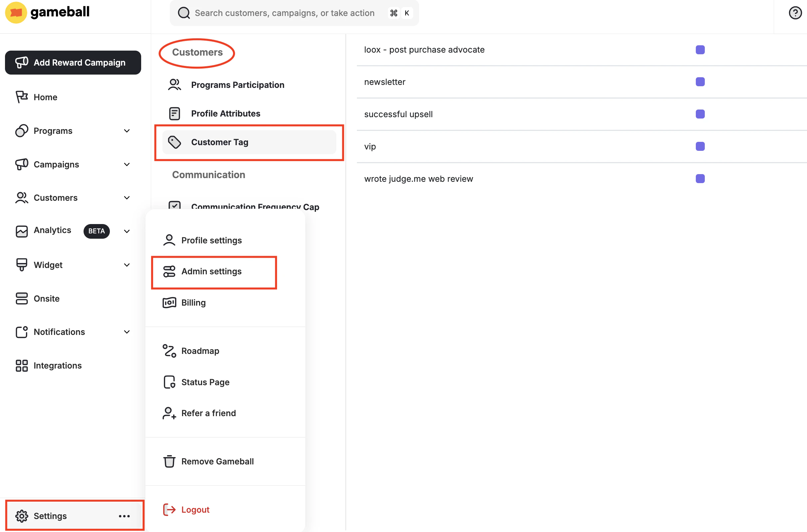Click 'successful upsell' tag row text
The height and width of the screenshot is (532, 807).
click(398, 114)
